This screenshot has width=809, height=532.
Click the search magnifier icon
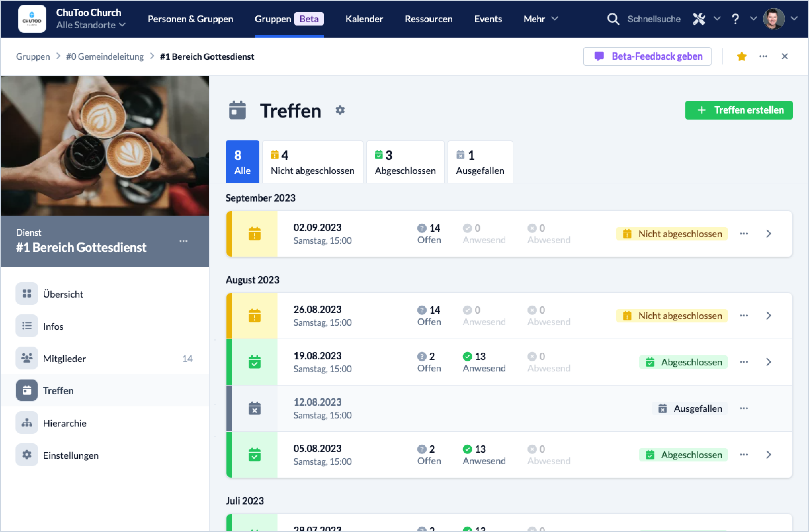613,19
